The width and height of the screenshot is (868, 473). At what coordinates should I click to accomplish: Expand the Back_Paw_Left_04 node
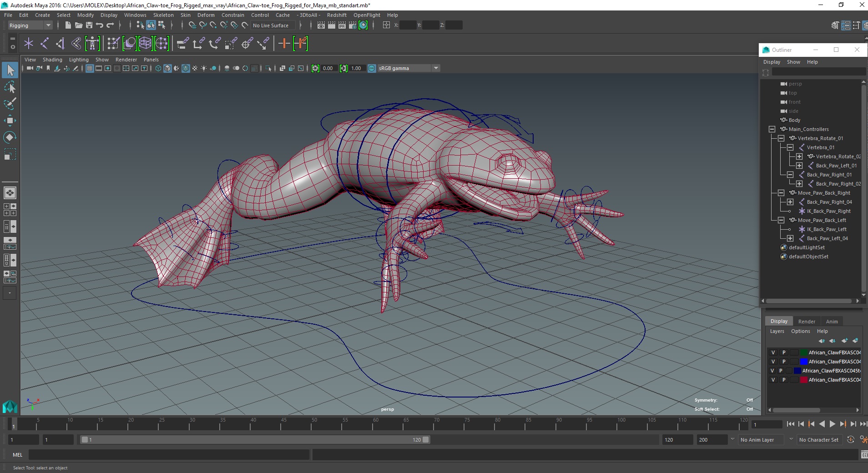tap(790, 238)
